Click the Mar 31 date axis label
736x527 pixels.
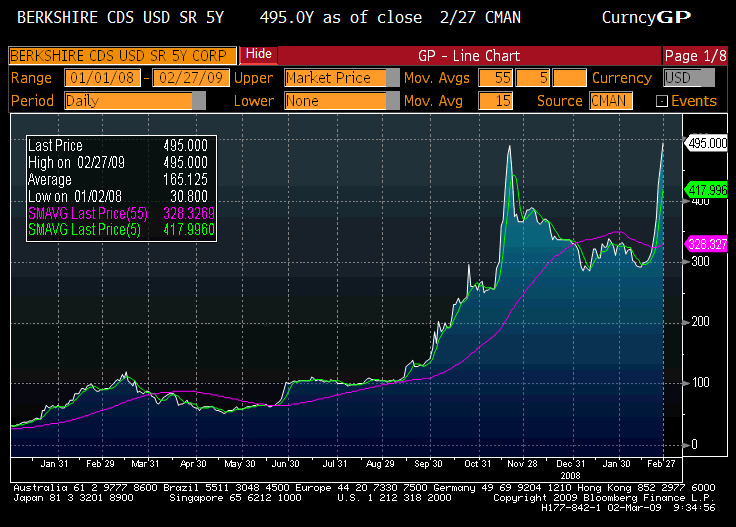(x=145, y=464)
